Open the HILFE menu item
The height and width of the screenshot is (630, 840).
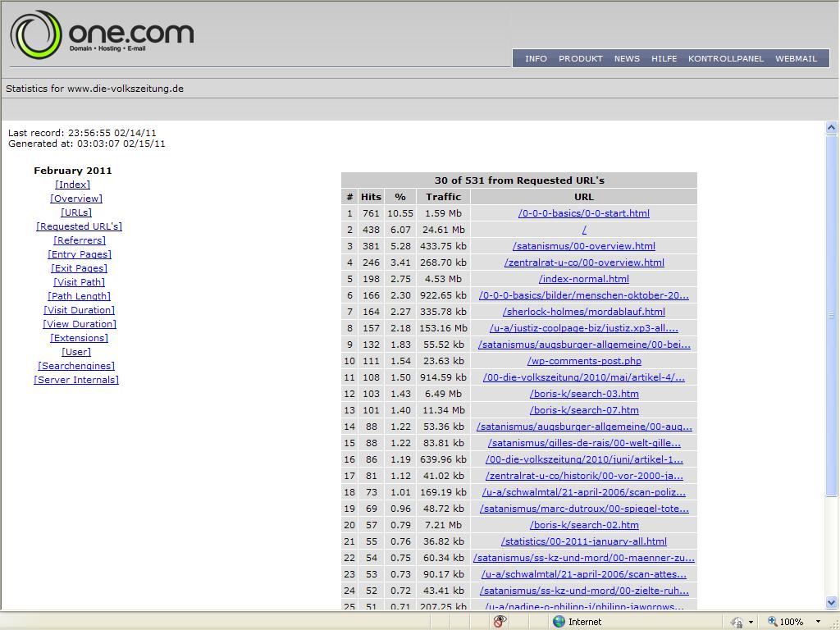[664, 58]
